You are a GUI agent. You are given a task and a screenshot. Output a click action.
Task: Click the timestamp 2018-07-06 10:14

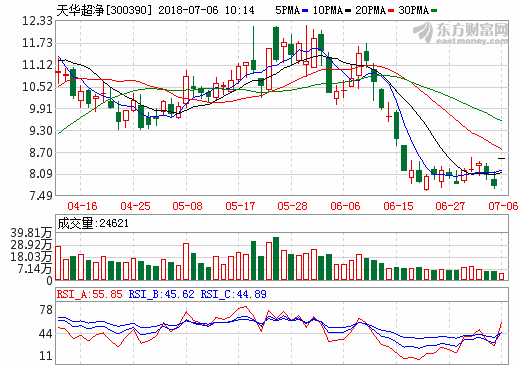pos(206,10)
